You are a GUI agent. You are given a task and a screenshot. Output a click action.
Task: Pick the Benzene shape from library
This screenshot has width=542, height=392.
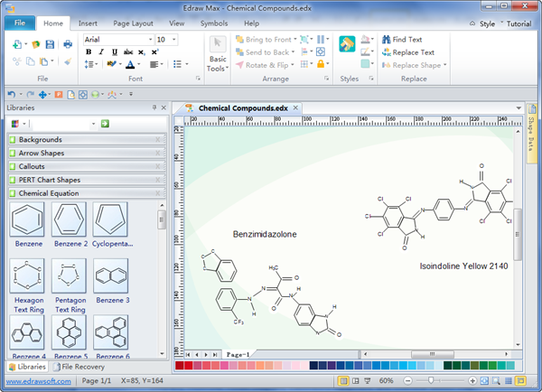point(27,220)
